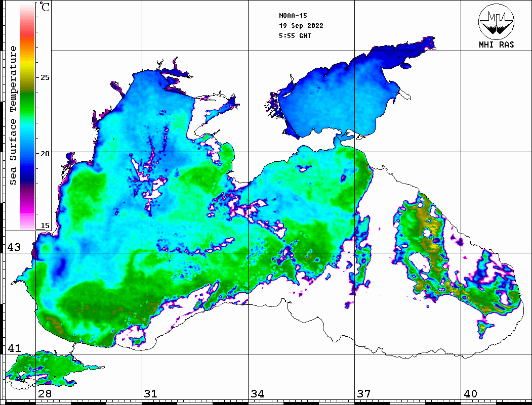Click the °C unit label
This screenshot has height=405, width=532.
click(45, 7)
